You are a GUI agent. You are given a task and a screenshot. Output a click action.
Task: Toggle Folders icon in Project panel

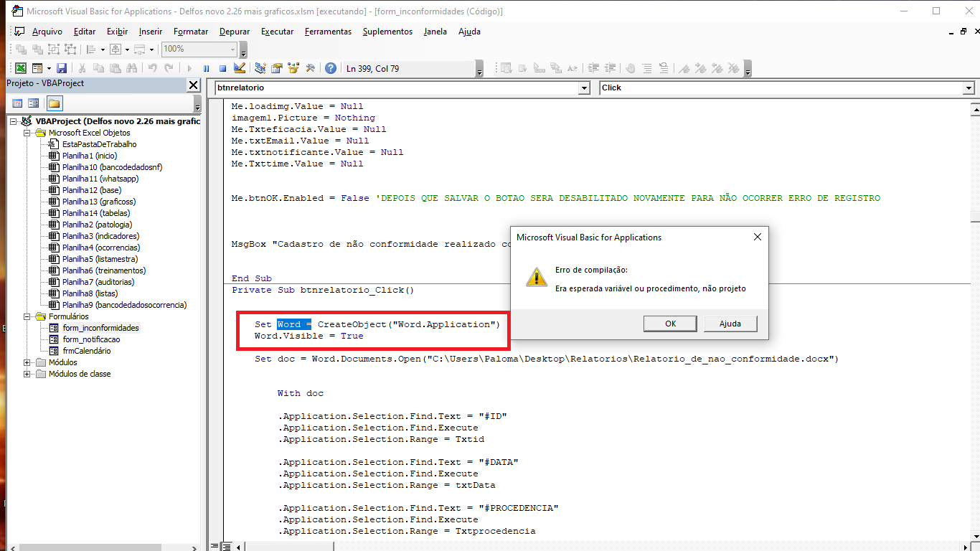[54, 103]
